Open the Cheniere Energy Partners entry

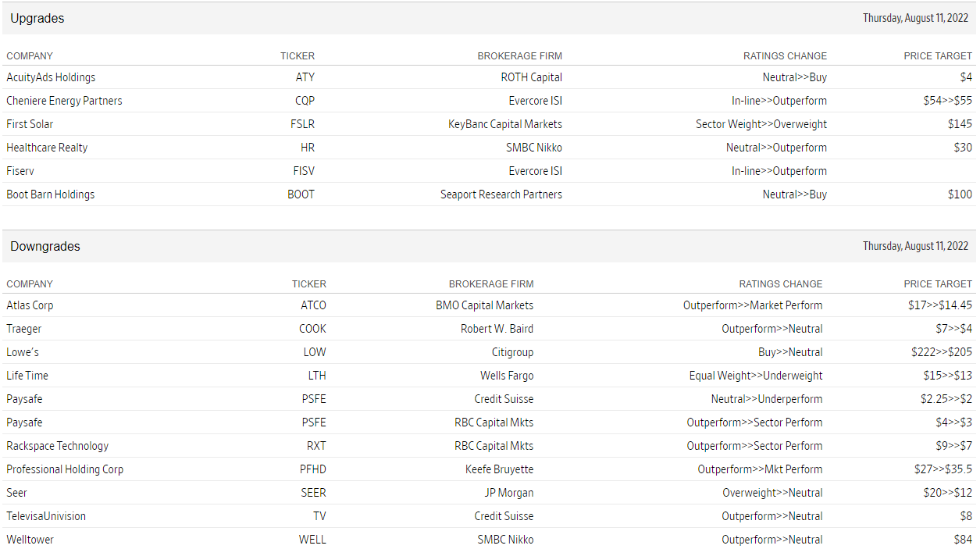coord(64,101)
